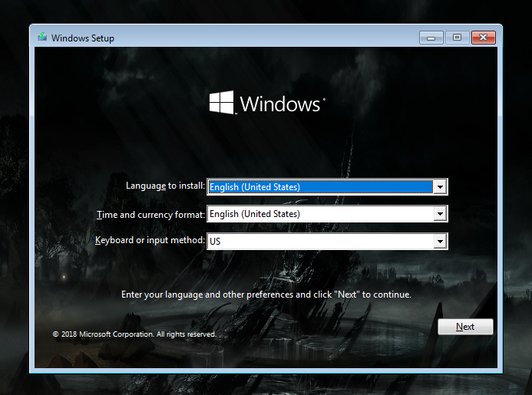Close the Windows Setup window
532x395 pixels.
click(484, 38)
